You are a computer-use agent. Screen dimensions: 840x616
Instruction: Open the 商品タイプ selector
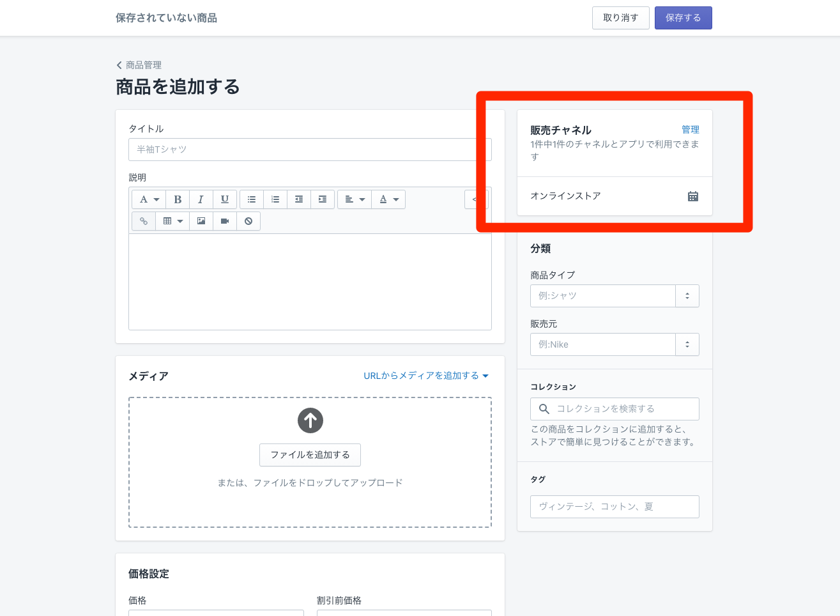click(x=687, y=296)
